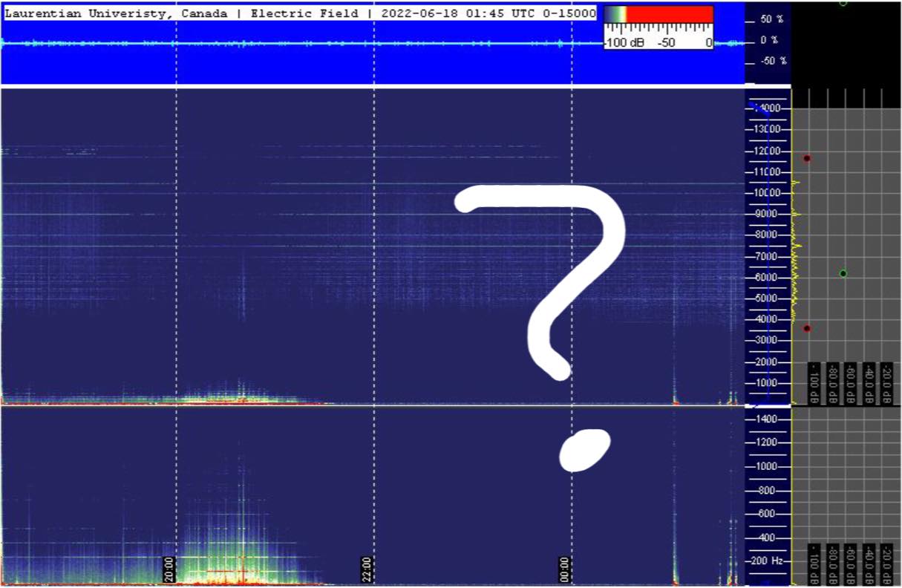Image resolution: width=902 pixels, height=588 pixels.
Task: Click the cyan waveform trace in the amplitude strip
Action: (x=371, y=43)
